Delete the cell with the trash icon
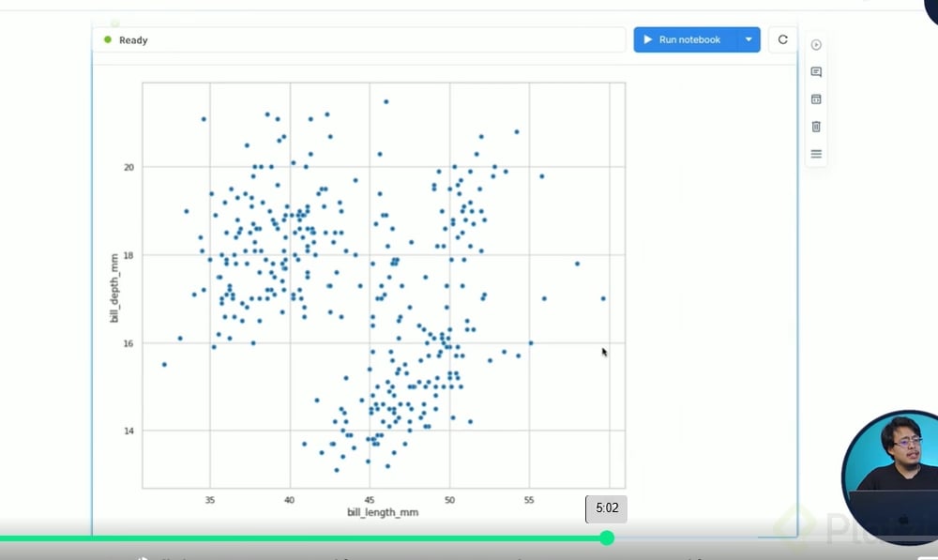The height and width of the screenshot is (560, 938). [x=816, y=127]
